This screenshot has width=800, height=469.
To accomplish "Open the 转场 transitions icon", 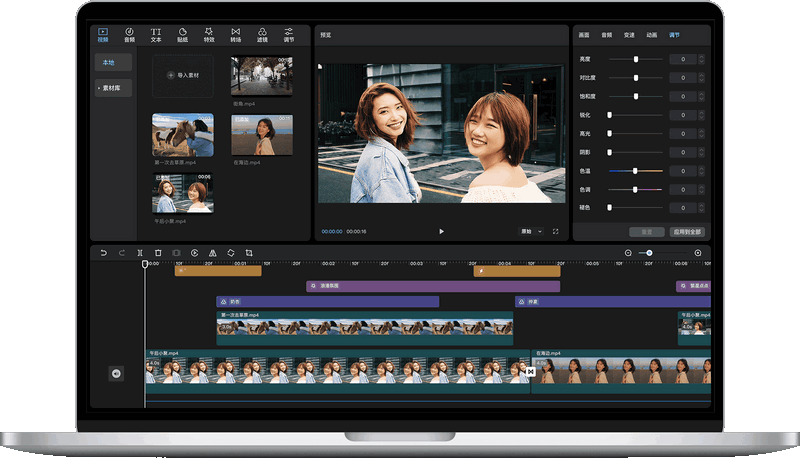I will pos(236,34).
